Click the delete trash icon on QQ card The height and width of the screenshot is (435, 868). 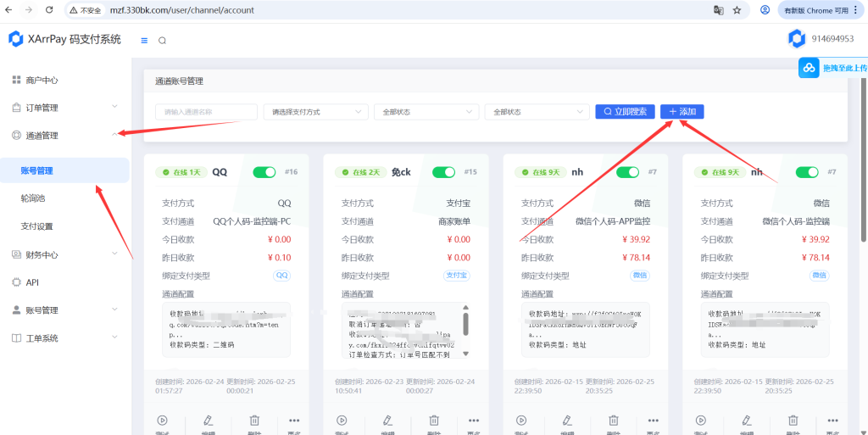click(x=254, y=420)
